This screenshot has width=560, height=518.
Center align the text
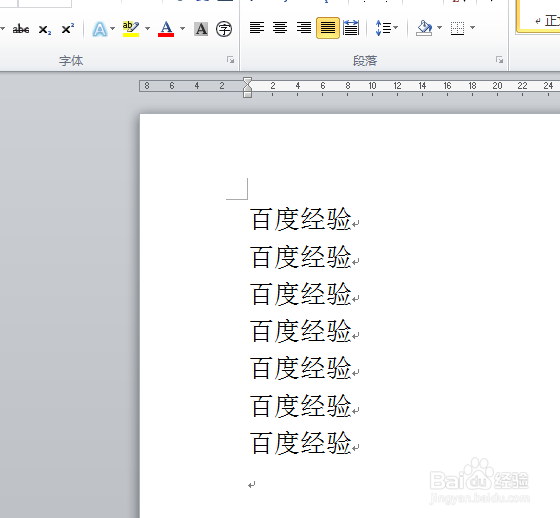pyautogui.click(x=280, y=28)
